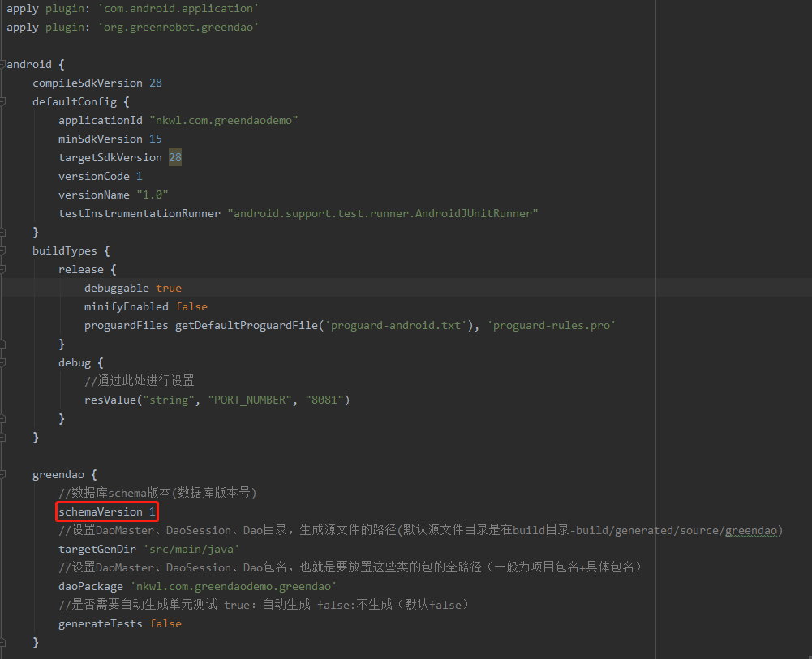The image size is (812, 659).
Task: Click "PORT_NUMBER" string in resValue
Action: click(250, 400)
